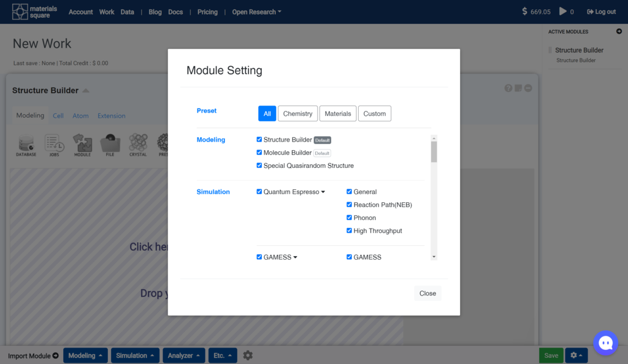628x364 pixels.
Task: Open the chat support bubble icon
Action: tap(606, 343)
